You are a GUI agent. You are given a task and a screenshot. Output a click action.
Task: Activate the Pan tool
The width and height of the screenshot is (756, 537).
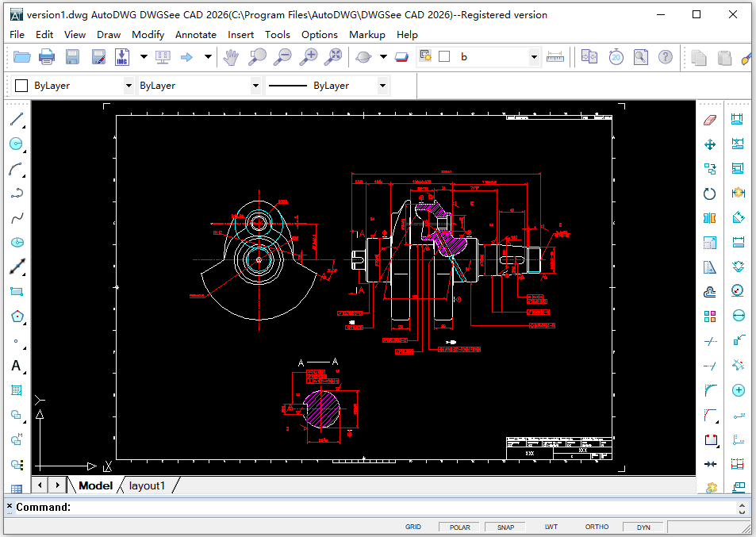tap(230, 56)
